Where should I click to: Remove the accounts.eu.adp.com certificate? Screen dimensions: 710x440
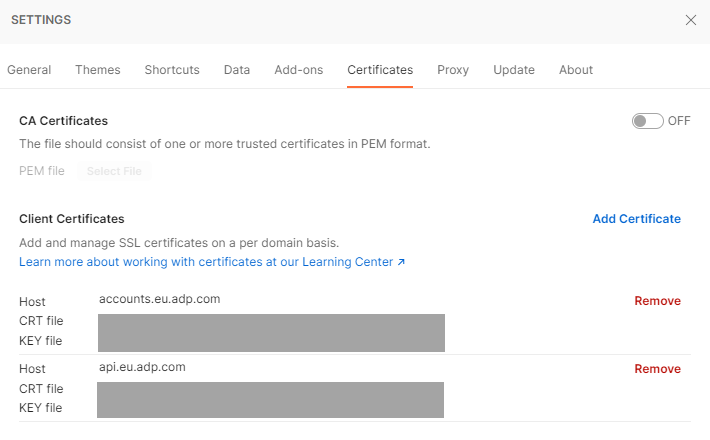[657, 301]
